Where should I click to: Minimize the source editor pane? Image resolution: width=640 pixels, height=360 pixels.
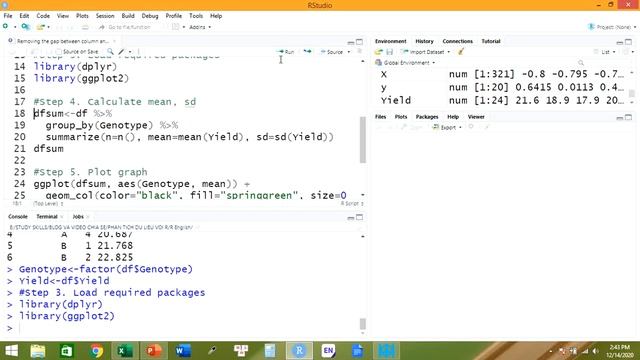click(351, 42)
